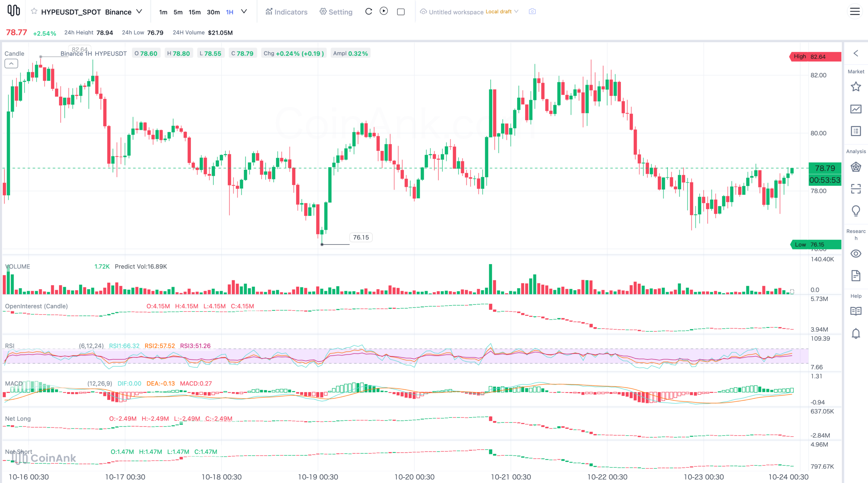Open the Analysis pentagon radar icon
The image size is (868, 483).
point(856,167)
